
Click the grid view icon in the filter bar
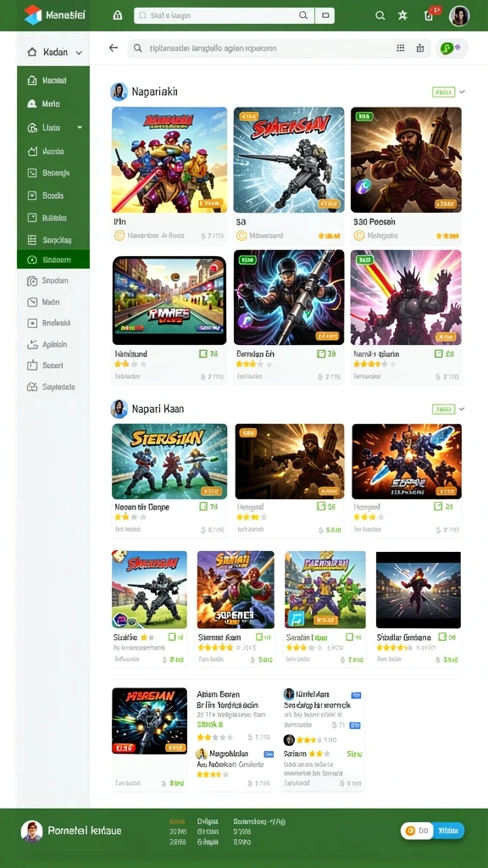tap(401, 48)
